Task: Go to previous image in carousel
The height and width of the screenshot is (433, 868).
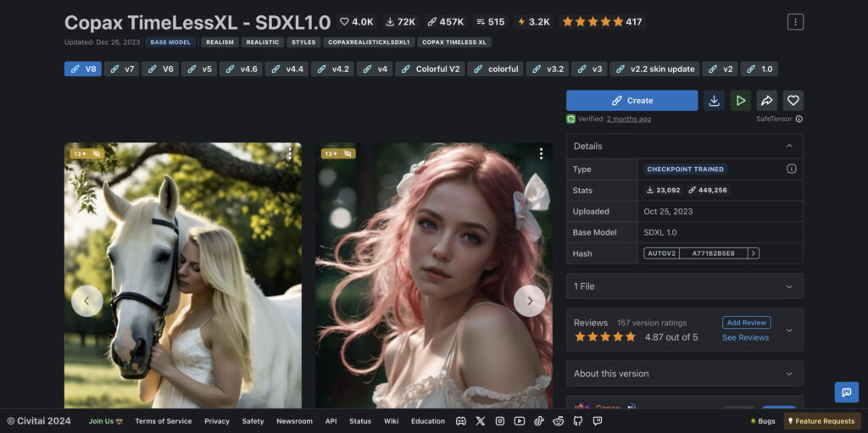Action: (87, 301)
